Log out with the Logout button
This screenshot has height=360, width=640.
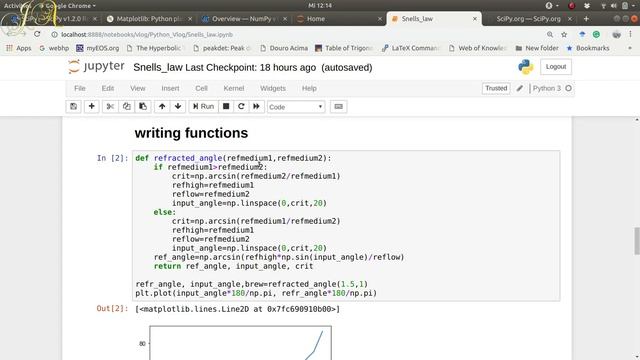click(556, 67)
